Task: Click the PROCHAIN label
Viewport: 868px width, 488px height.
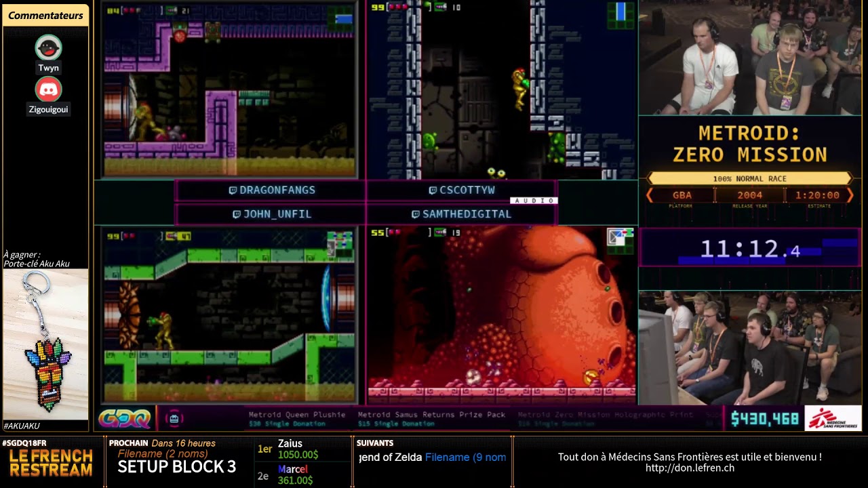Action: 129,443
